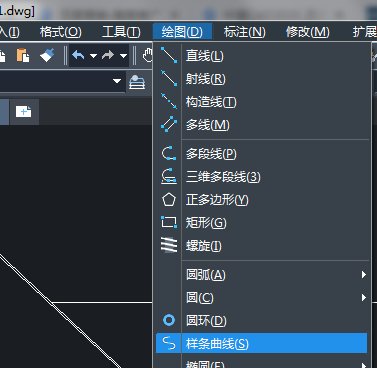The height and width of the screenshot is (368, 377).
Task: Click the pan hand tool icon
Action: (148, 55)
